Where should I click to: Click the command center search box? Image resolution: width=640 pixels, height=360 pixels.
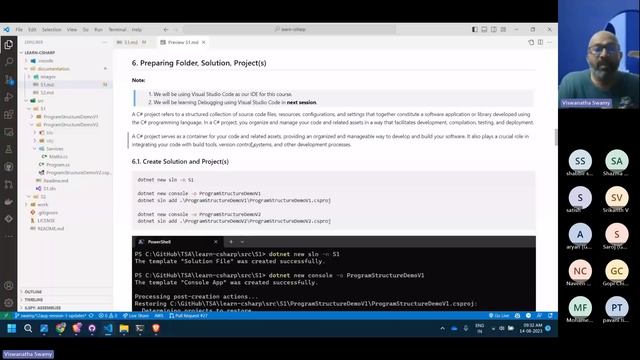pos(289,29)
